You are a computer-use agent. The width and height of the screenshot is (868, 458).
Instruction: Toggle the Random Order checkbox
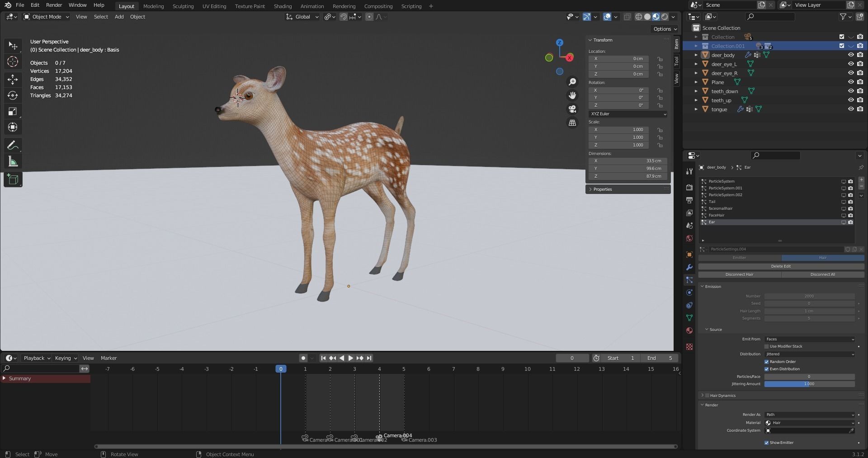point(767,362)
